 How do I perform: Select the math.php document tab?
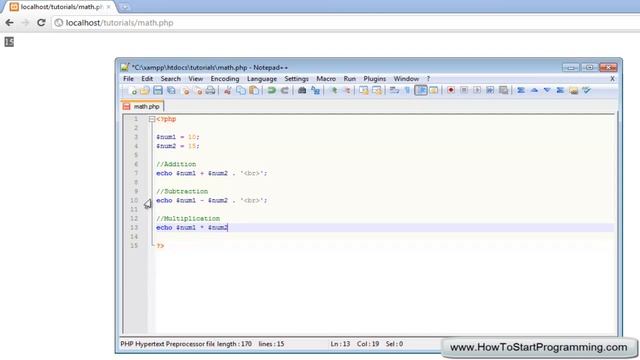(x=142, y=107)
